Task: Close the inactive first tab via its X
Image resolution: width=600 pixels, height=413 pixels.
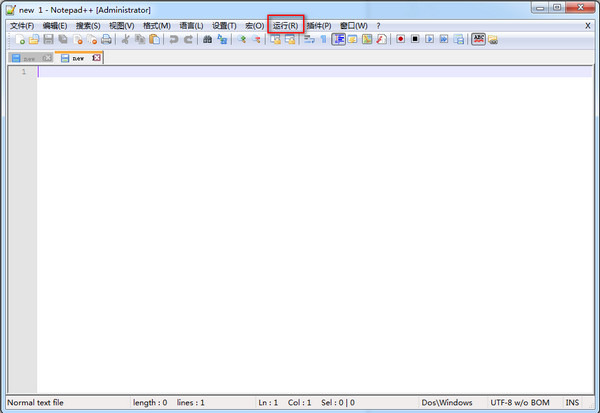Action: [47, 58]
